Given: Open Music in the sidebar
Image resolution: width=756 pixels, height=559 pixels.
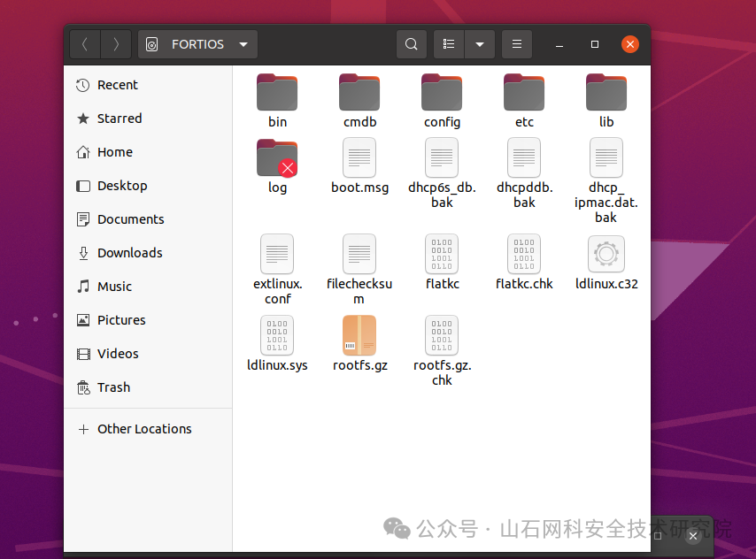Looking at the screenshot, I should click(148, 287).
